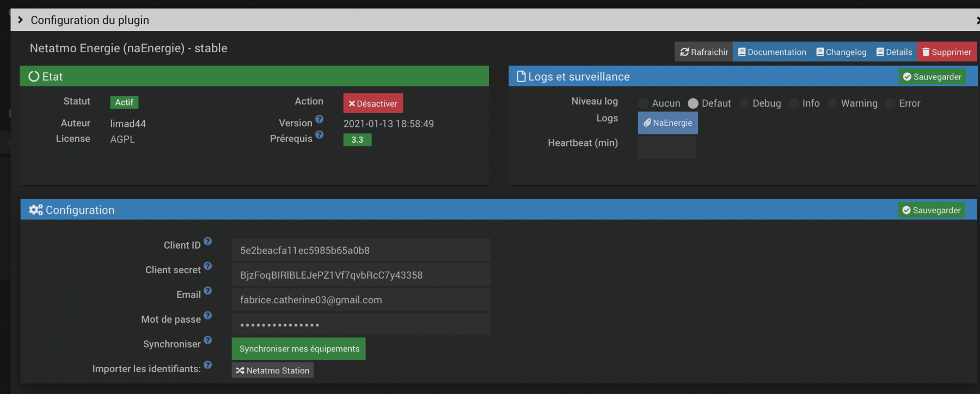The height and width of the screenshot is (394, 980).
Task: Select the Info log level
Action: (x=794, y=103)
